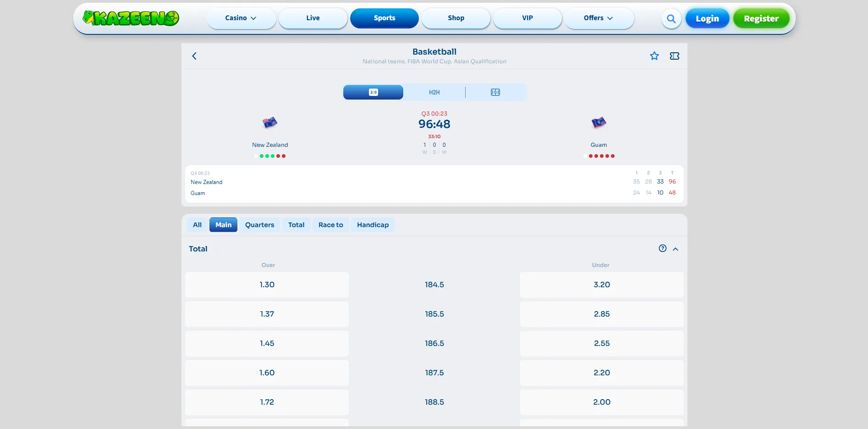Click the search magnifier icon

click(x=671, y=19)
